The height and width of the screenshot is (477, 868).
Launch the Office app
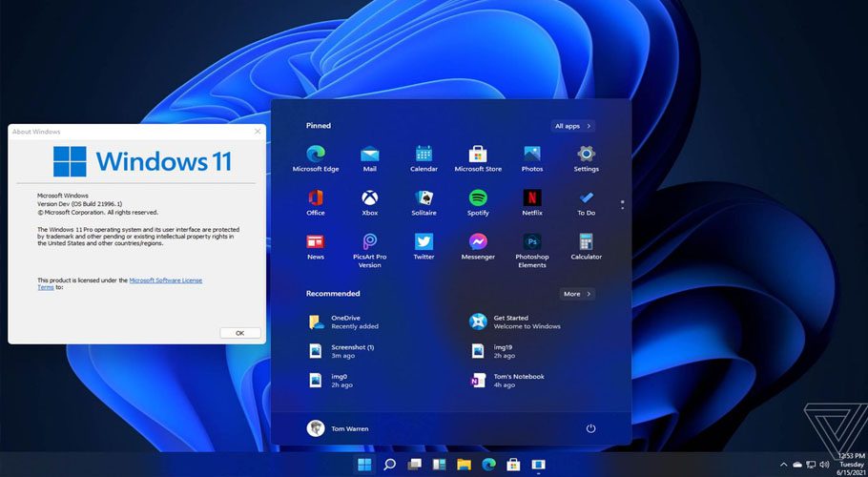coord(316,202)
